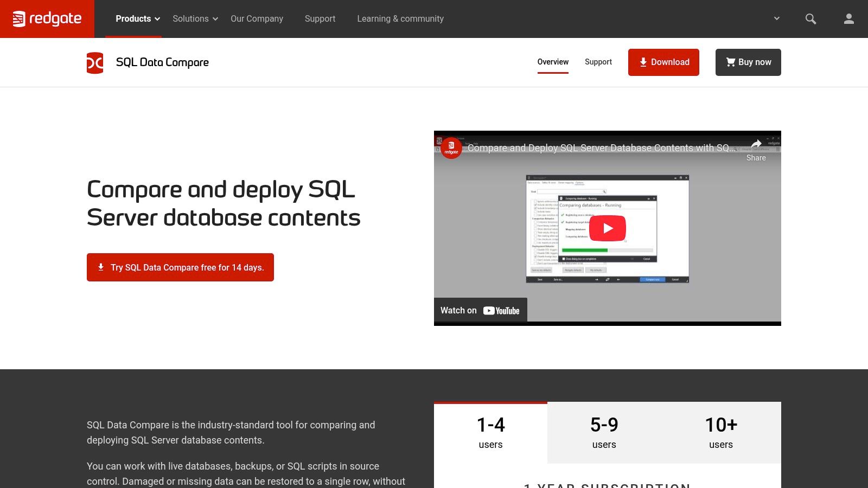Switch to the Overview tab

[x=552, y=62]
